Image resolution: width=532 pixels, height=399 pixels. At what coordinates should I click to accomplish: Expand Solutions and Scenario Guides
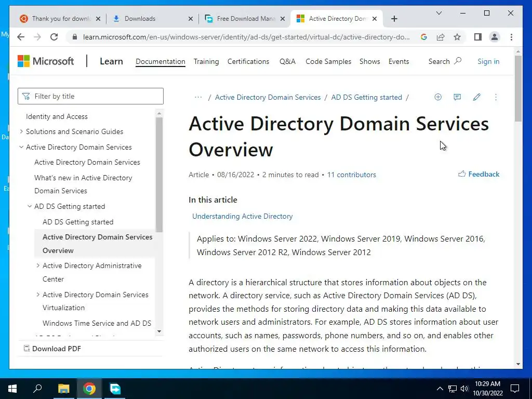click(21, 131)
